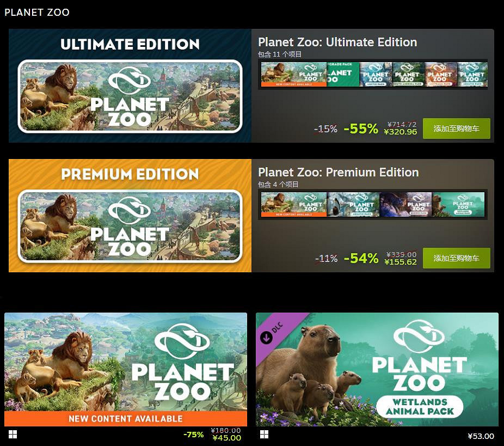504x446 pixels.
Task: Click the purple DLC badge on Wetlands pack
Action: [x=274, y=332]
